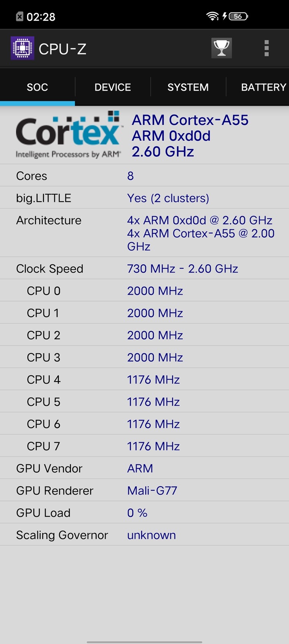This screenshot has width=289, height=644.
Task: Tap the Cortex ARM logo image
Action: tap(68, 135)
